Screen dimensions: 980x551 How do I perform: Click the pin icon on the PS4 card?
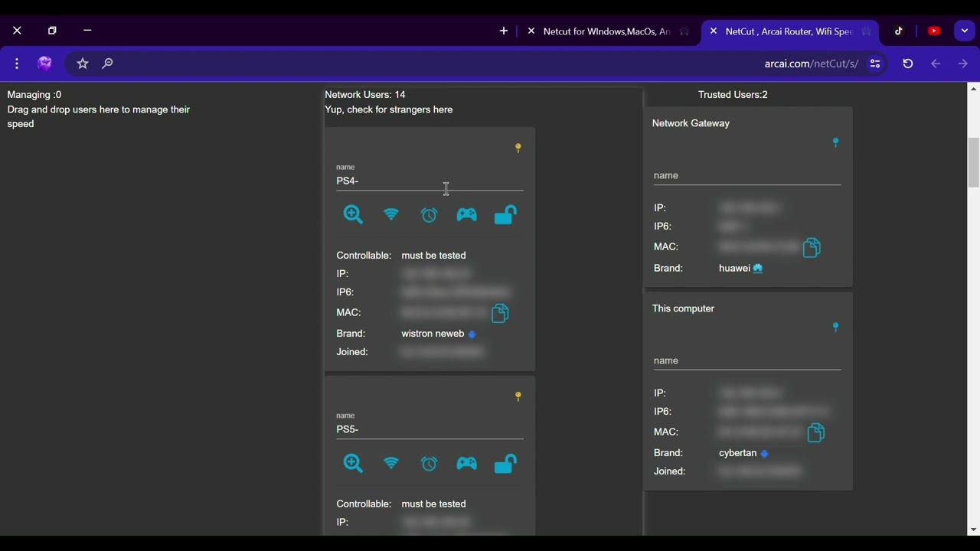518,148
